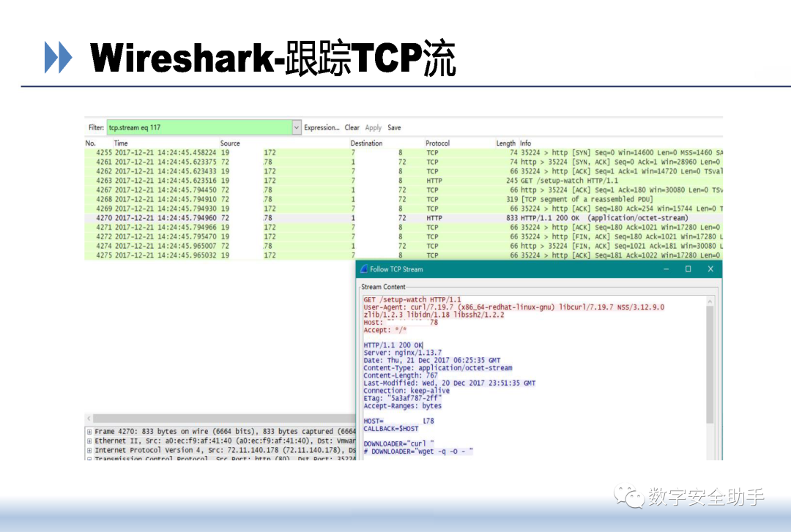Open the filter history dropdown arrow

(x=297, y=127)
